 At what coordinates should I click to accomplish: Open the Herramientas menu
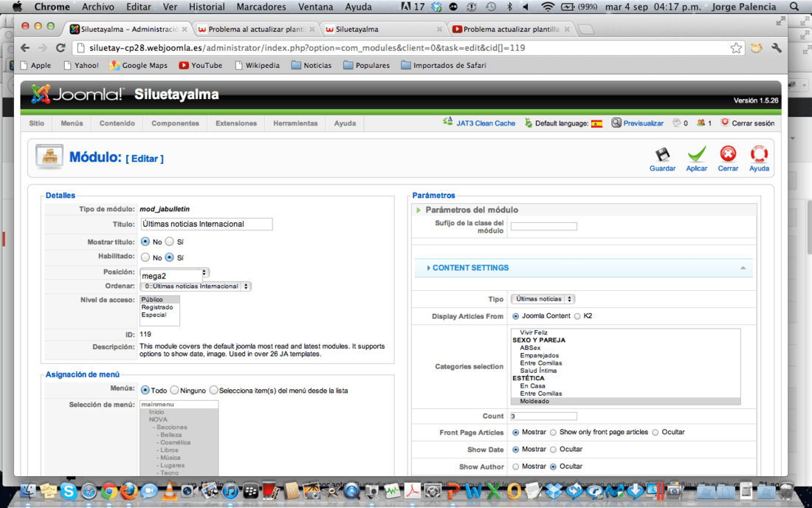pyautogui.click(x=295, y=123)
